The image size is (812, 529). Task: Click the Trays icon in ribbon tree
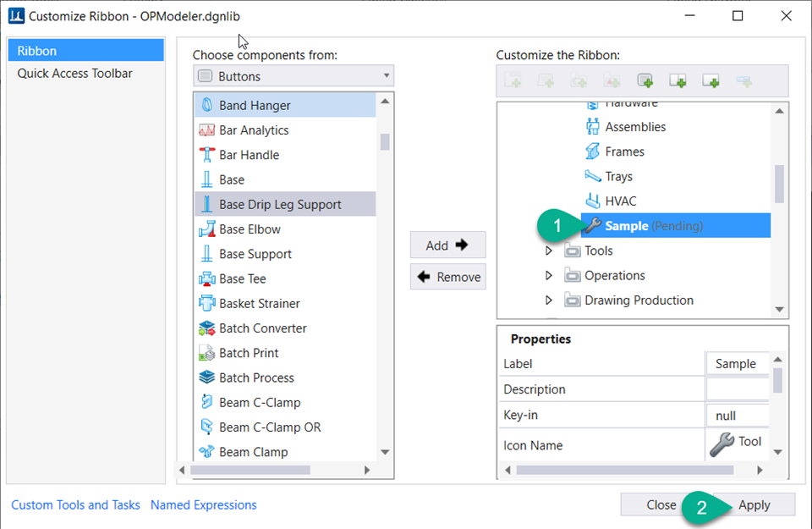click(592, 176)
